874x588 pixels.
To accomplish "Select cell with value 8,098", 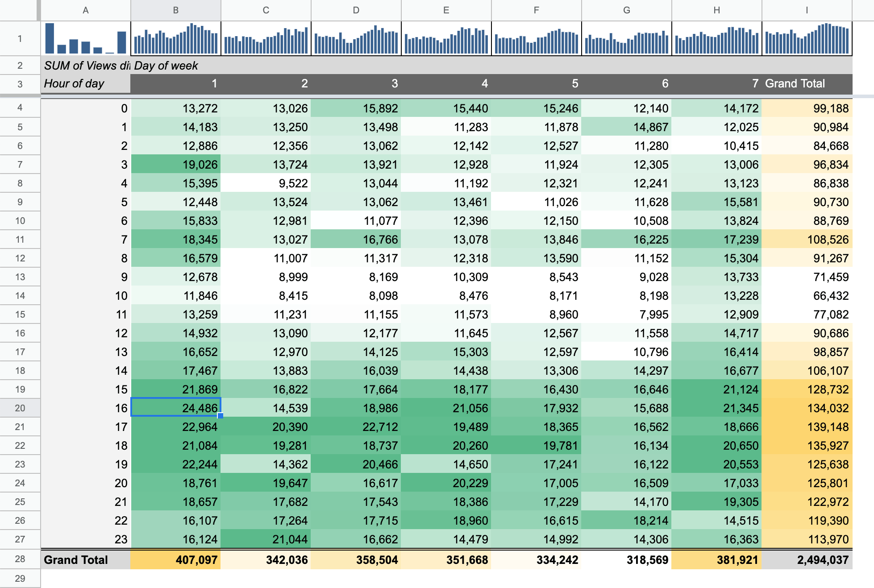I will pyautogui.click(x=356, y=295).
